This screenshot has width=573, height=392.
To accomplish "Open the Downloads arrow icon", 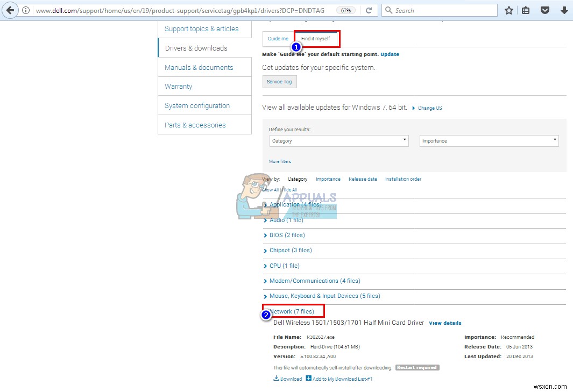I will (x=564, y=11).
